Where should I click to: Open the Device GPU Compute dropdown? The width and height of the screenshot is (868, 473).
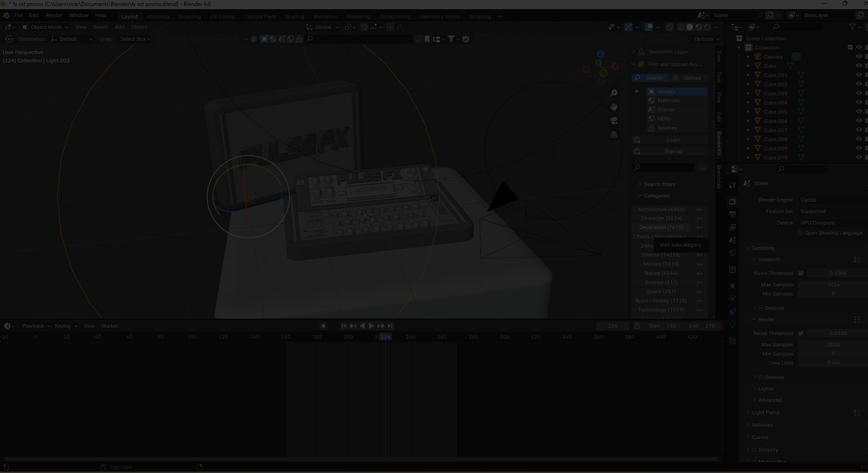[832, 223]
